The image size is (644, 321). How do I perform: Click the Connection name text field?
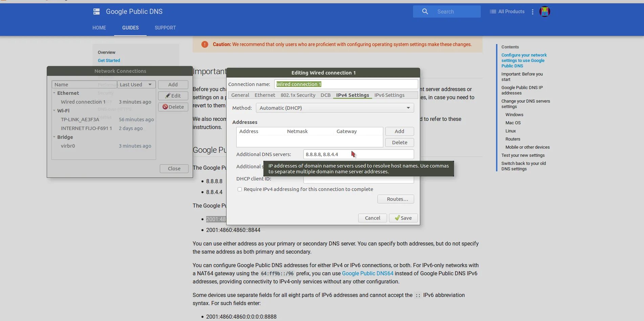click(346, 84)
